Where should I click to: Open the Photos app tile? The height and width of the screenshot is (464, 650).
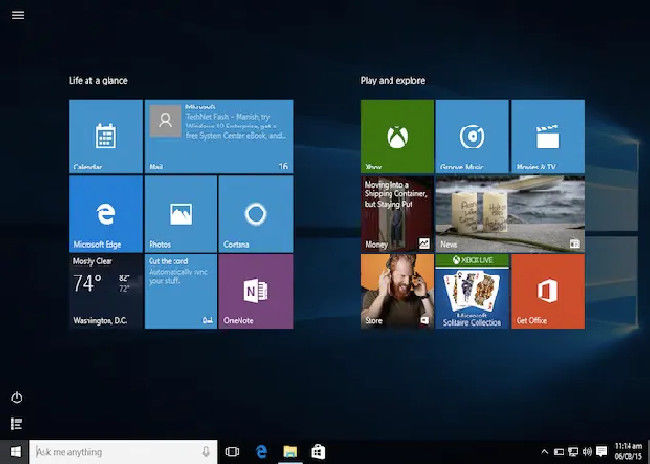pos(180,213)
